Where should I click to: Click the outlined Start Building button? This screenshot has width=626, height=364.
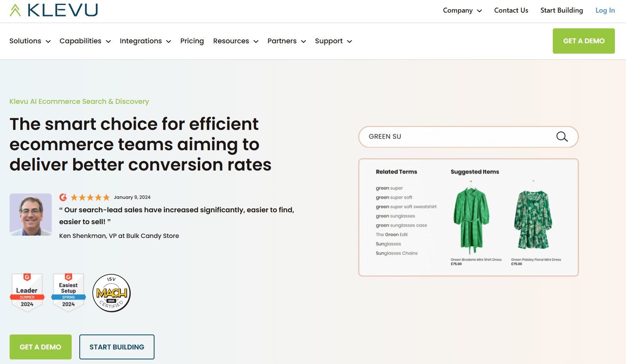click(x=117, y=347)
